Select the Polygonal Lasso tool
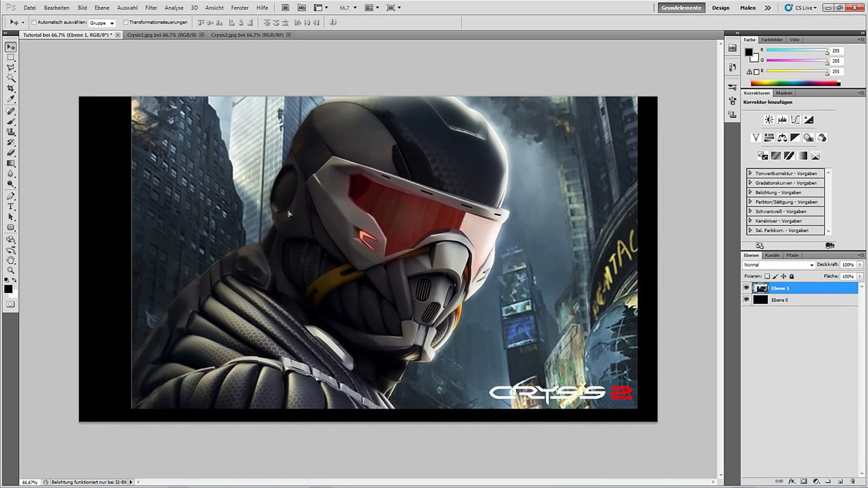Screen dimensions: 868x488 click(x=11, y=68)
